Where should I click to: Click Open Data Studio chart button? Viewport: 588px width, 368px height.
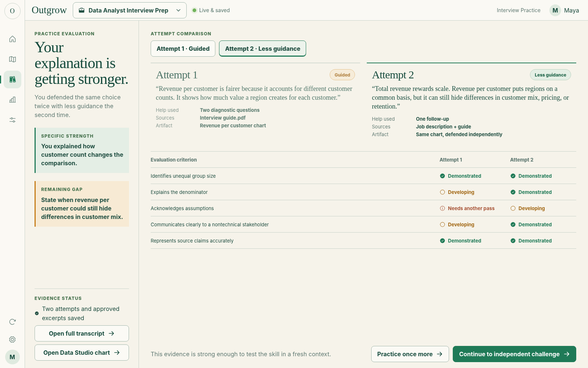click(82, 353)
